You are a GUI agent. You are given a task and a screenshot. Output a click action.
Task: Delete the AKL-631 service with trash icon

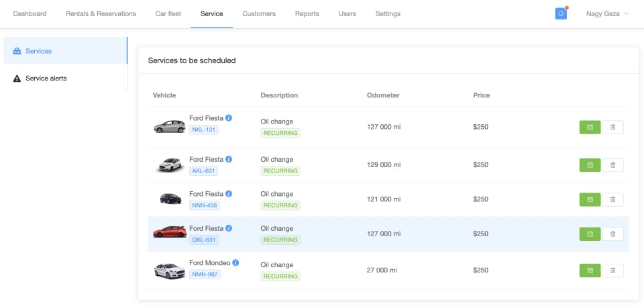coord(612,165)
